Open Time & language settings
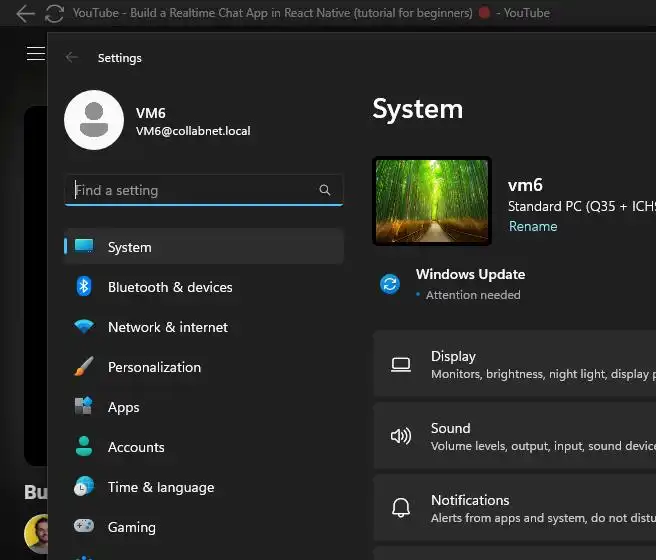 tap(204, 487)
